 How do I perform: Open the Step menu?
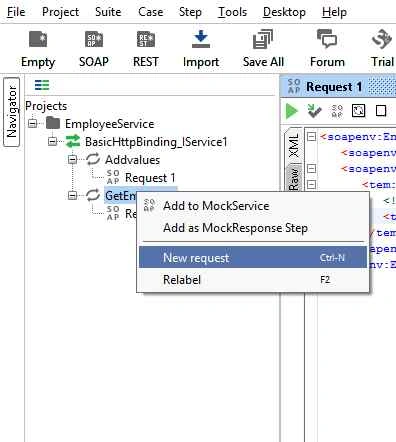(x=190, y=12)
